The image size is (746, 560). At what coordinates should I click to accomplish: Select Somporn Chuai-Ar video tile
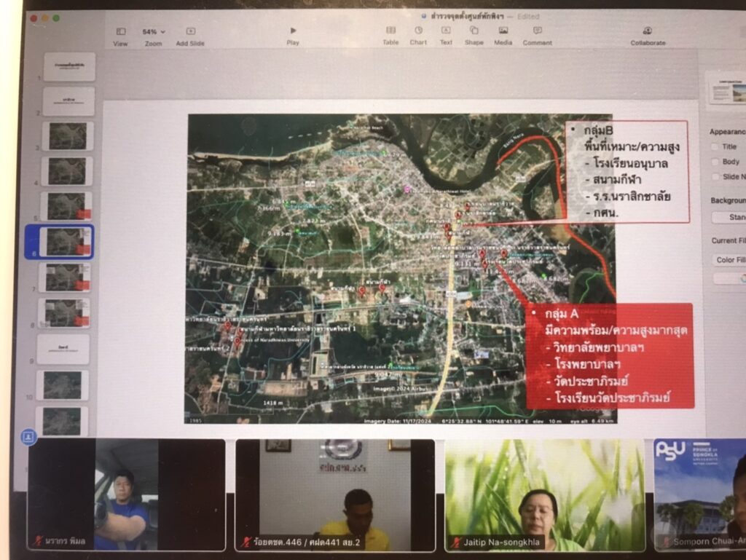pyautogui.click(x=700, y=495)
